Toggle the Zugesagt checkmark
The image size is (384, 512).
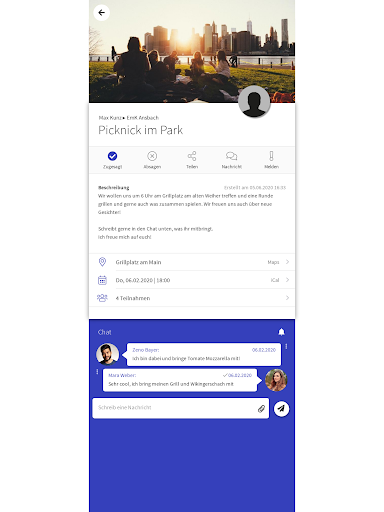point(112,156)
